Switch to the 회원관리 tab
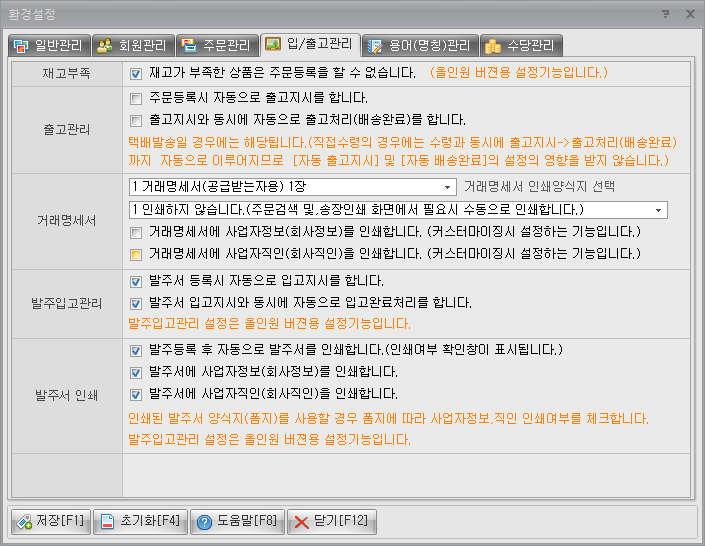 point(133,45)
